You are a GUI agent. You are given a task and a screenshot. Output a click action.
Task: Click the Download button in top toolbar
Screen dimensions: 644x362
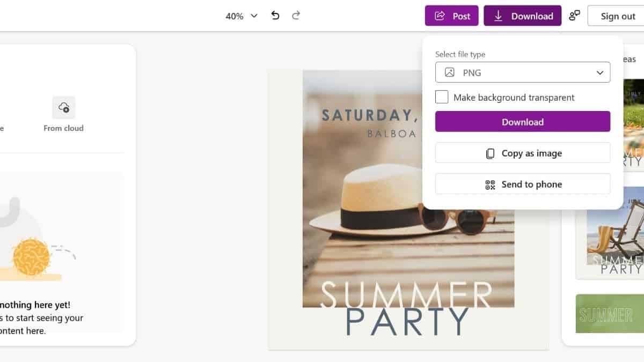pos(522,16)
